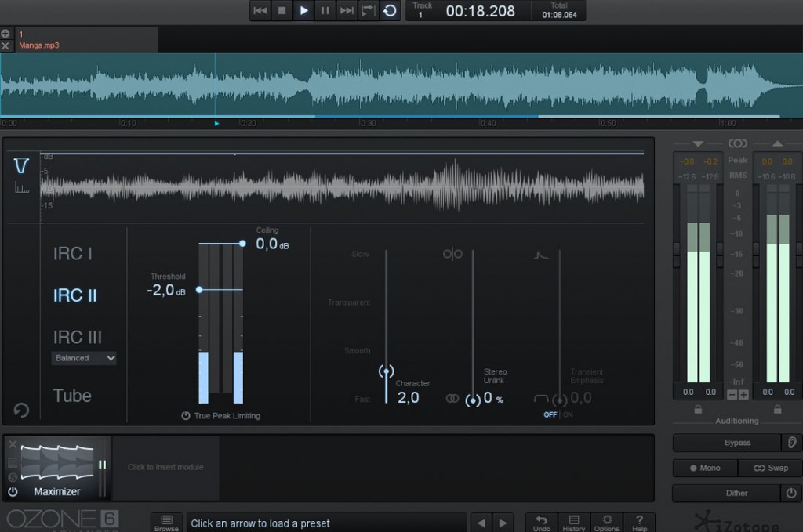Open the Maximizer module preset list icon
803x532 pixels.
(13, 463)
